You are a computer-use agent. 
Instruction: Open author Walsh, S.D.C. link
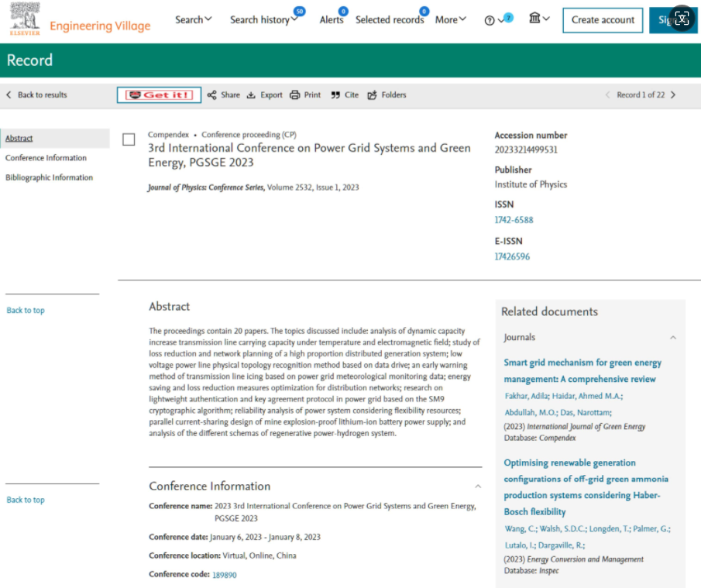[563, 529]
